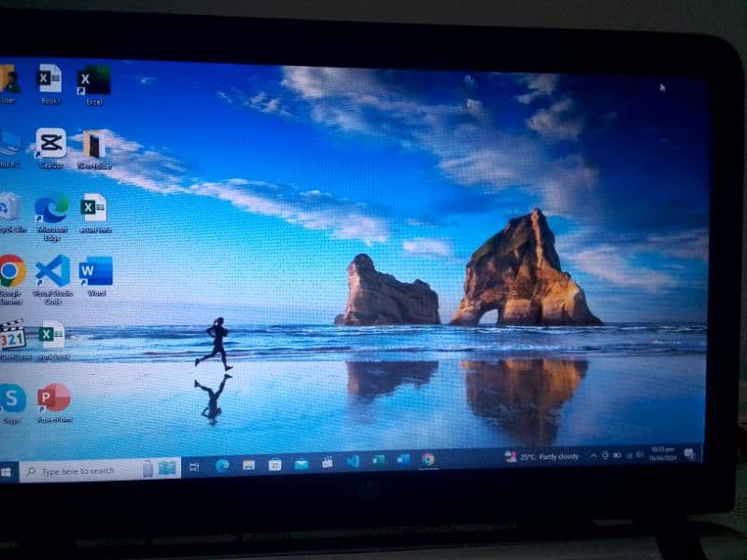Image resolution: width=747 pixels, height=560 pixels.
Task: Switch to Google Chrome in the taskbar
Action: pyautogui.click(x=428, y=459)
